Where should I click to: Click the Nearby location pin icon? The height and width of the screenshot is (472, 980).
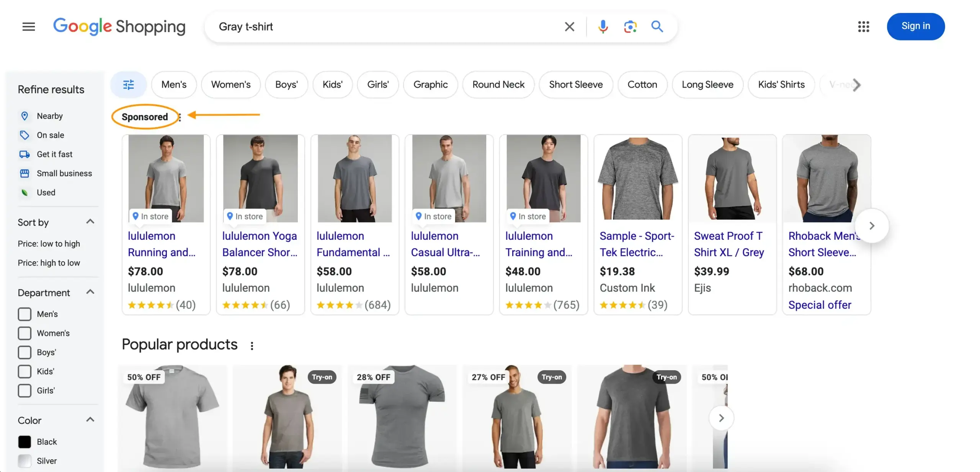pyautogui.click(x=24, y=116)
